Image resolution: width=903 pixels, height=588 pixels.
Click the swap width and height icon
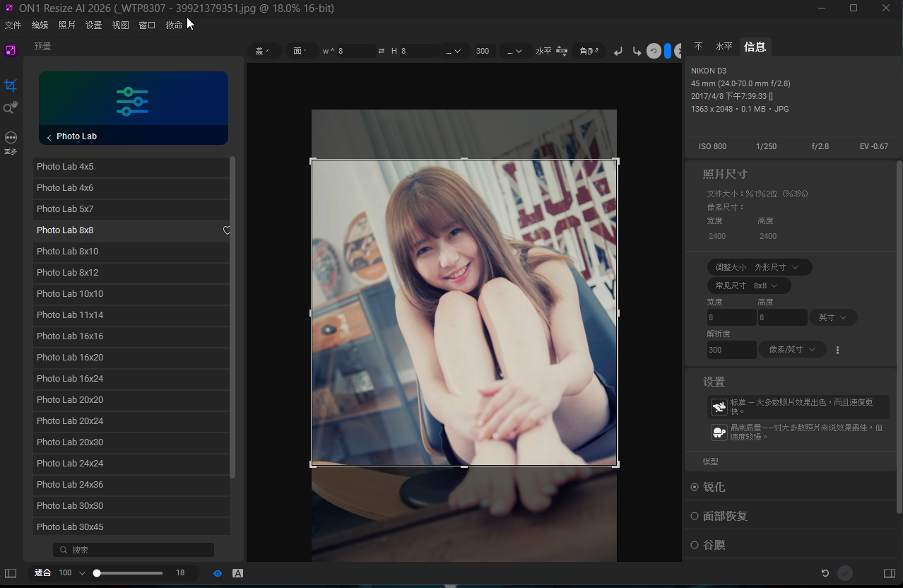point(382,51)
